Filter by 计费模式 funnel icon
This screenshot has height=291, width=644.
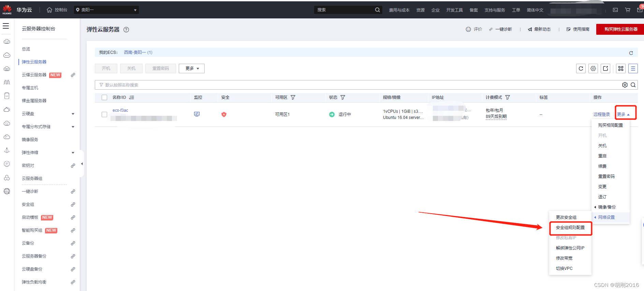click(508, 97)
